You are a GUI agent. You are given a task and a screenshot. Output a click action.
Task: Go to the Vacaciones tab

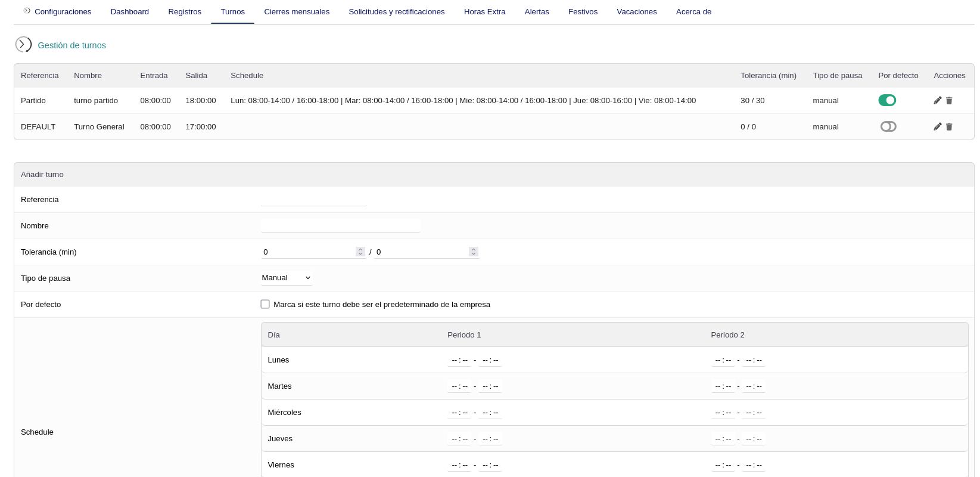(636, 11)
